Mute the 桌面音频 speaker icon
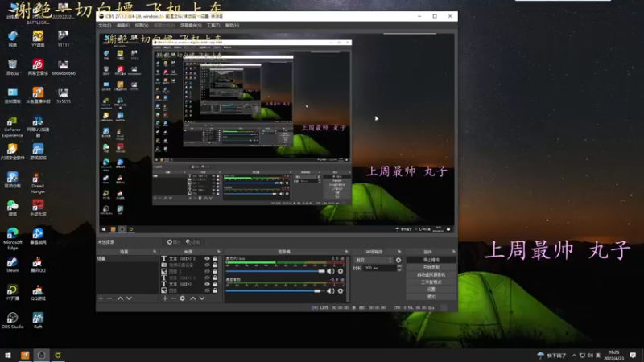The height and width of the screenshot is (362, 644). (x=331, y=291)
